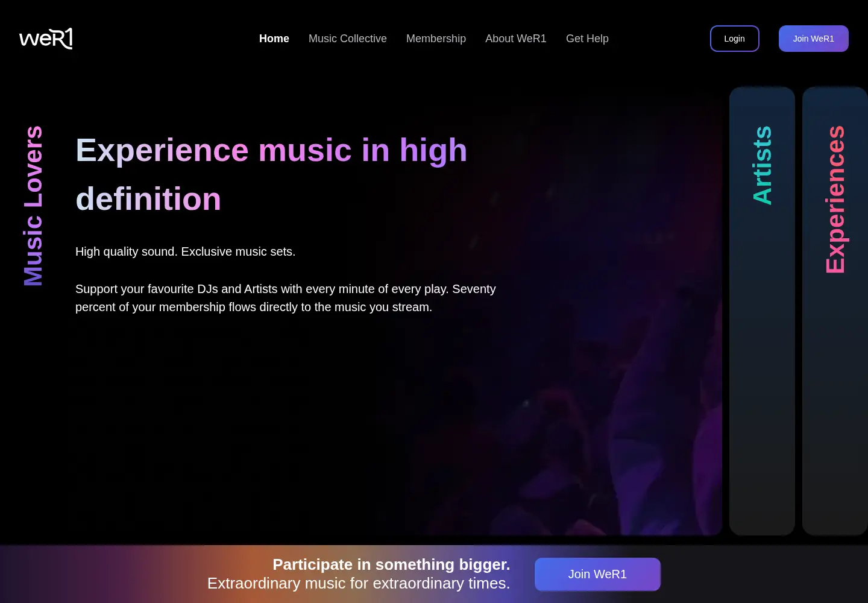Viewport: 868px width, 603px height.
Task: Click 'High quality sound. Exclusive music sets.' text
Action: click(186, 251)
